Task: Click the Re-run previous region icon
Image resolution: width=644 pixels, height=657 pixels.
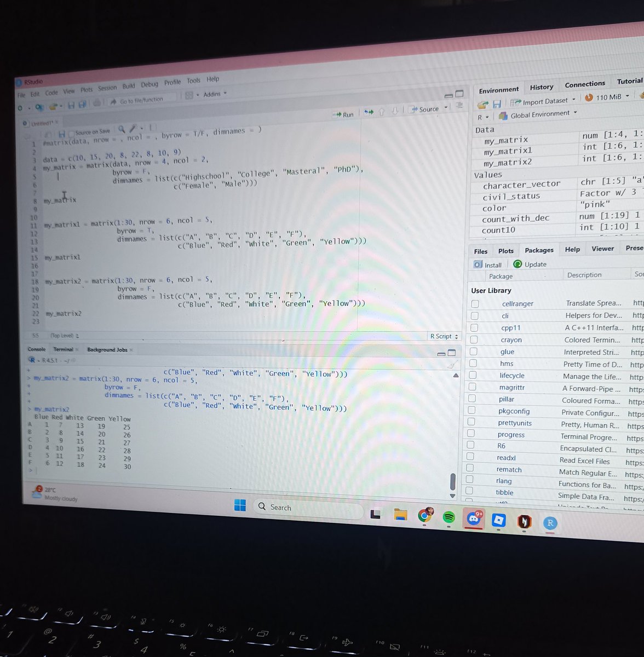Action: click(369, 112)
